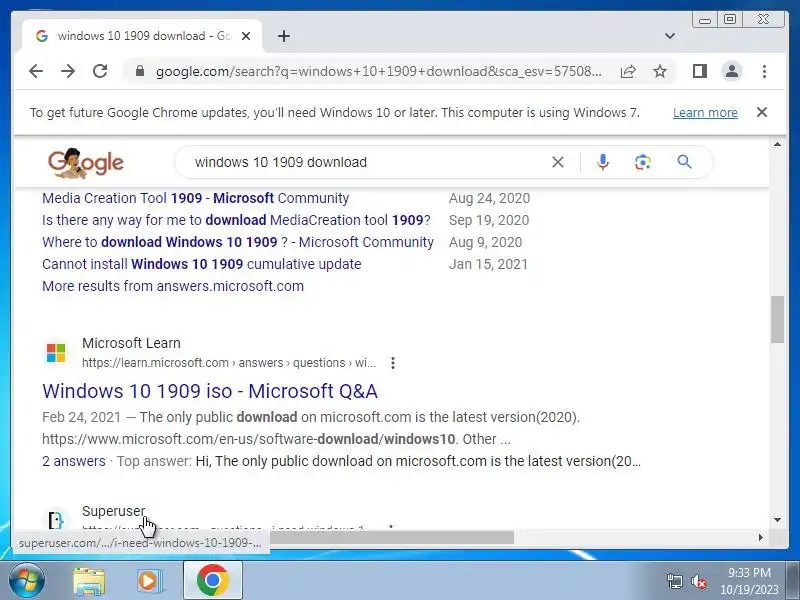Screen dimensions: 800x600
Task: Open Where to download Windows 10 1909 result
Action: coord(238,242)
